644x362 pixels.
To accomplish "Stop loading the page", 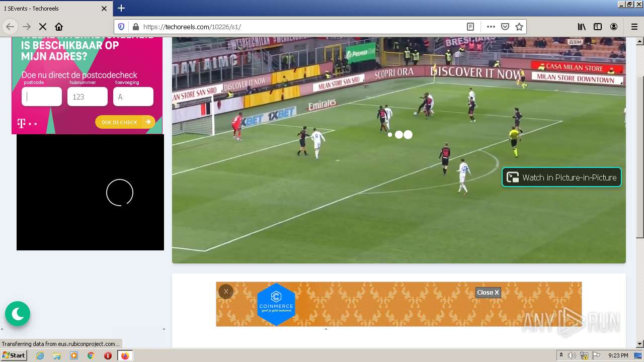I will (43, 27).
